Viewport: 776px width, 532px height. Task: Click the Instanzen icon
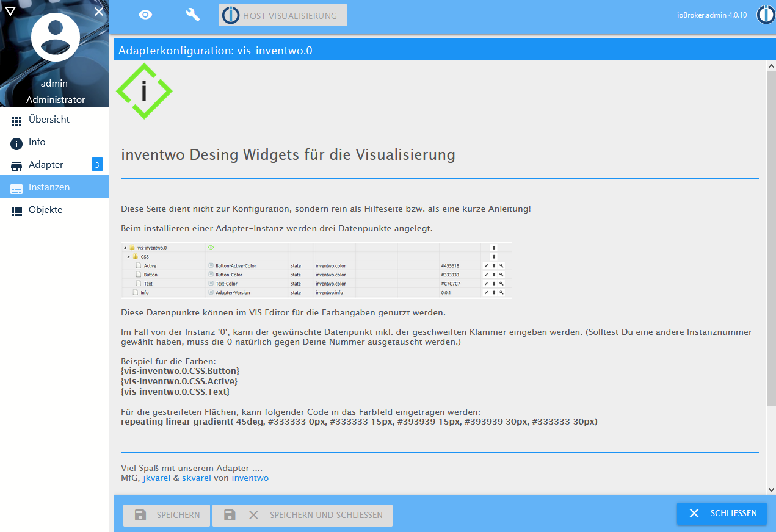pos(16,189)
